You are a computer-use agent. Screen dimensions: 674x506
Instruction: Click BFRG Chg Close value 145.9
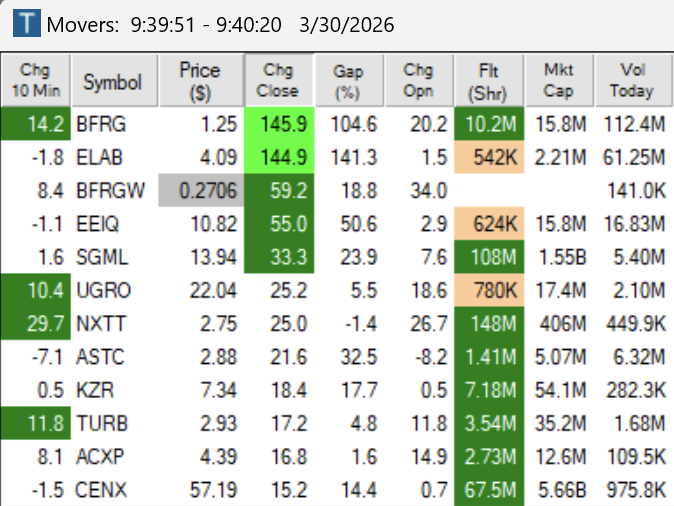point(279,124)
